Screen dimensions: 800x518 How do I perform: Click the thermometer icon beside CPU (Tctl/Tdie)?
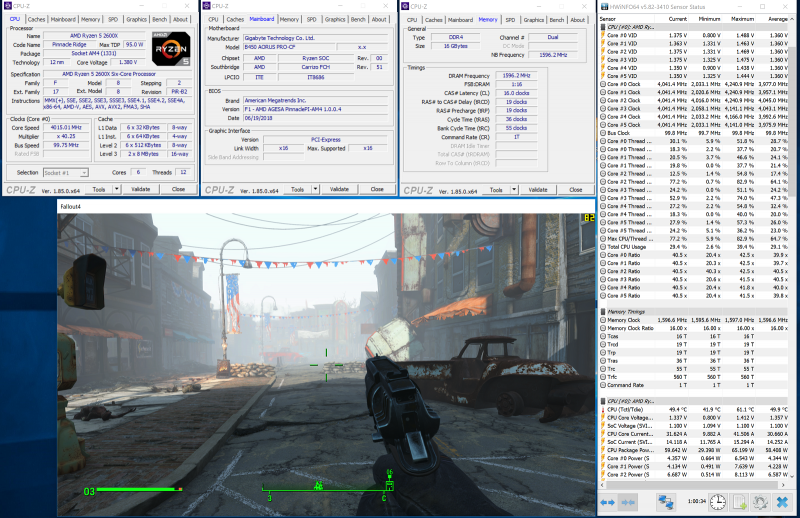tap(603, 409)
